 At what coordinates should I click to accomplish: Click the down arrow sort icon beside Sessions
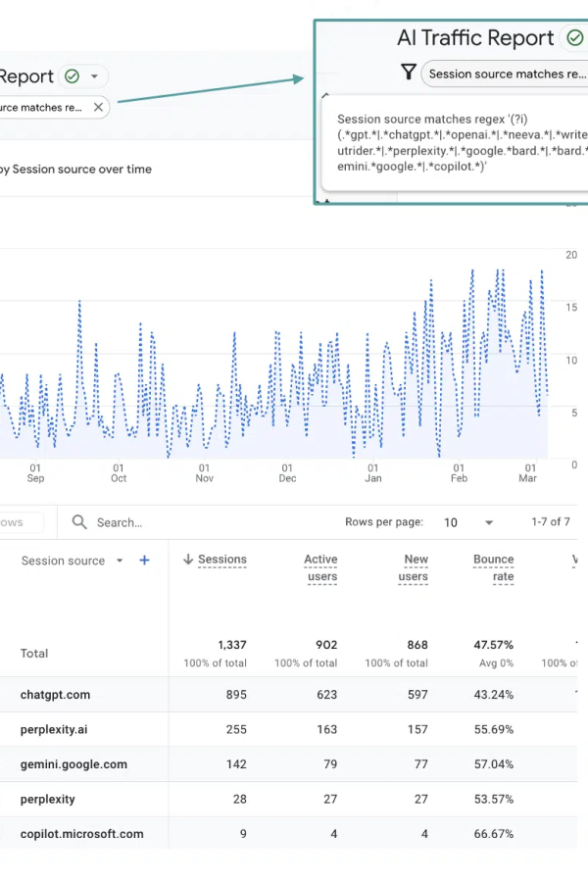tap(188, 560)
